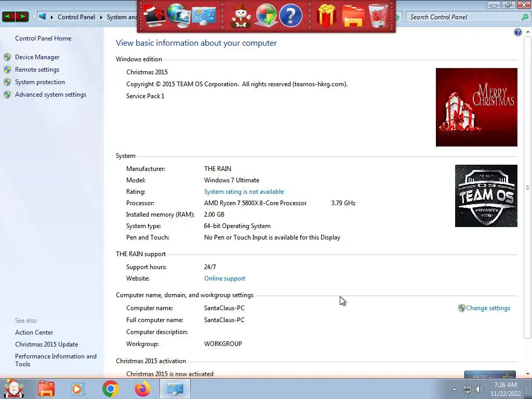Open Device Manager link
The image size is (532, 399).
click(x=37, y=57)
